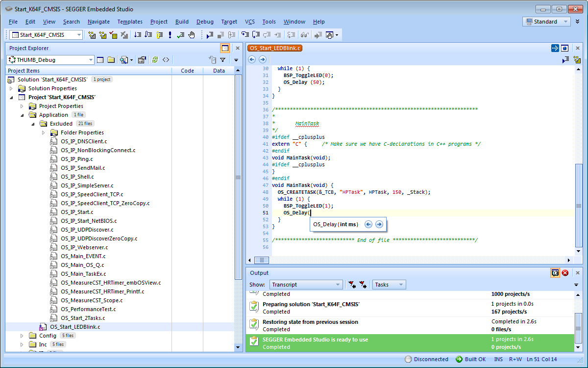This screenshot has height=368, width=588.
Task: Click the first build icon beside the project combo
Action: coord(92,35)
